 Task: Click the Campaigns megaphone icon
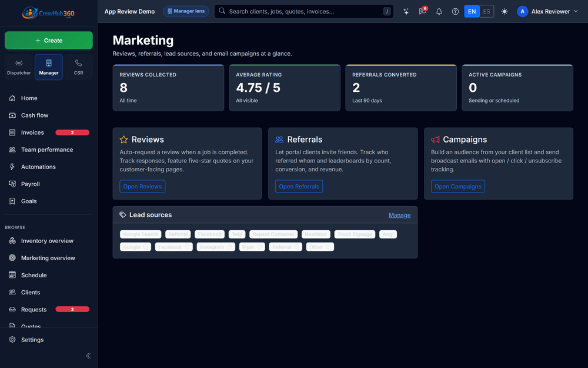click(x=435, y=140)
